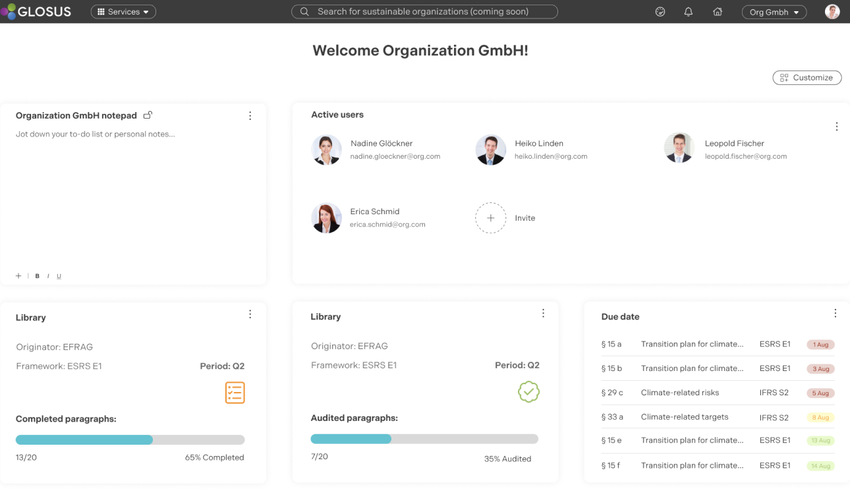The image size is (850, 504).
Task: Open the § 15 e due date row
Action: (718, 441)
